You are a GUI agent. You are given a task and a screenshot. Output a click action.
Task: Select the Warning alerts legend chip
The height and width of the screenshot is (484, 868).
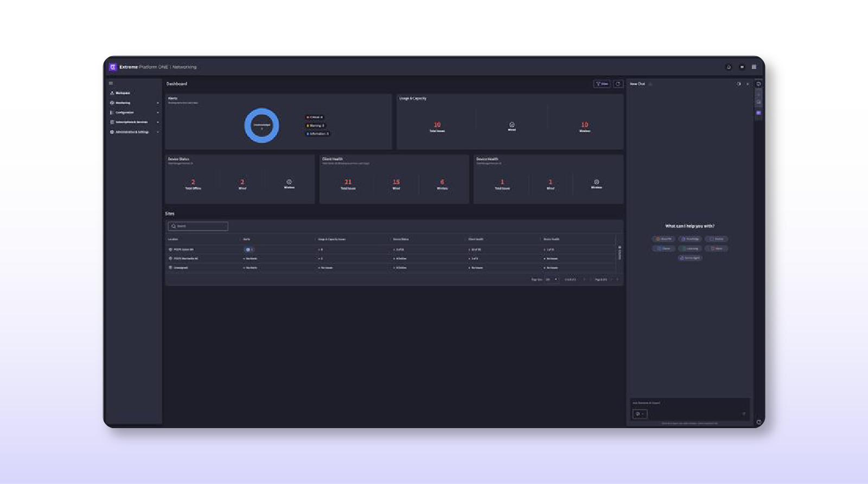(x=315, y=125)
